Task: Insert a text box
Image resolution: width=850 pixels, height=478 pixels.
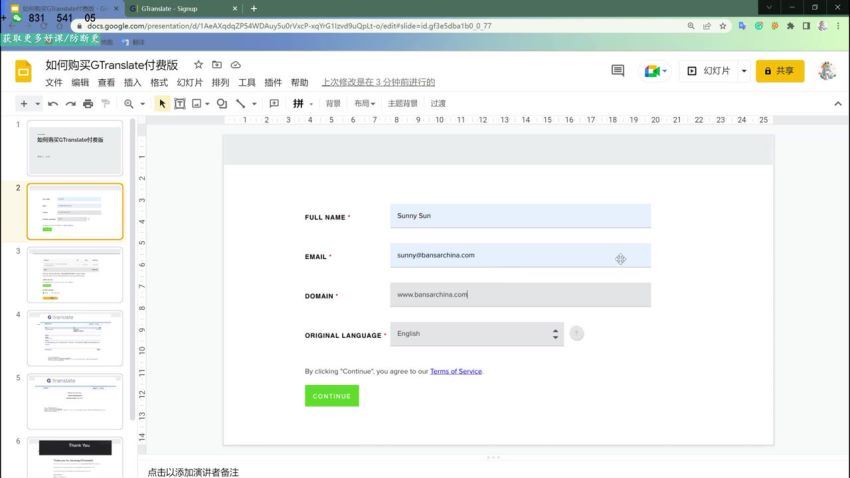Action: [179, 104]
